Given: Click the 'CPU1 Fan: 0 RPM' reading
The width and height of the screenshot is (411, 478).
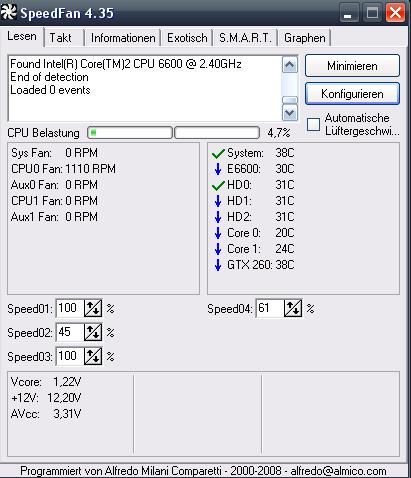Looking at the screenshot, I should click(54, 201).
